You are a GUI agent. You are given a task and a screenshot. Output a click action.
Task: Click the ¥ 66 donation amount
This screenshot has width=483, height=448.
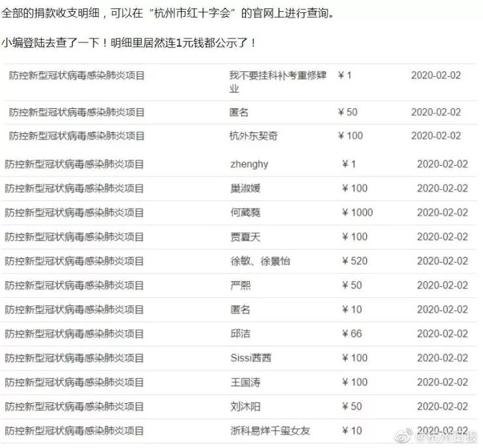[352, 334]
